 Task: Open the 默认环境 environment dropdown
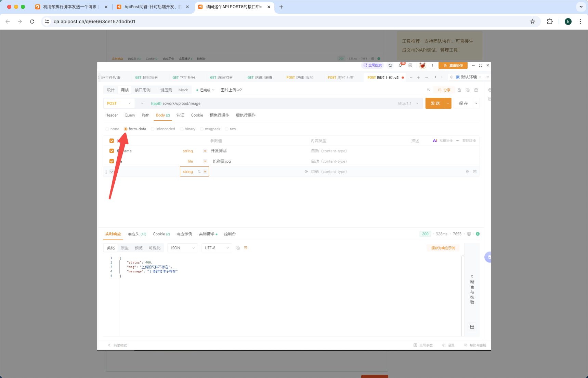(468, 77)
